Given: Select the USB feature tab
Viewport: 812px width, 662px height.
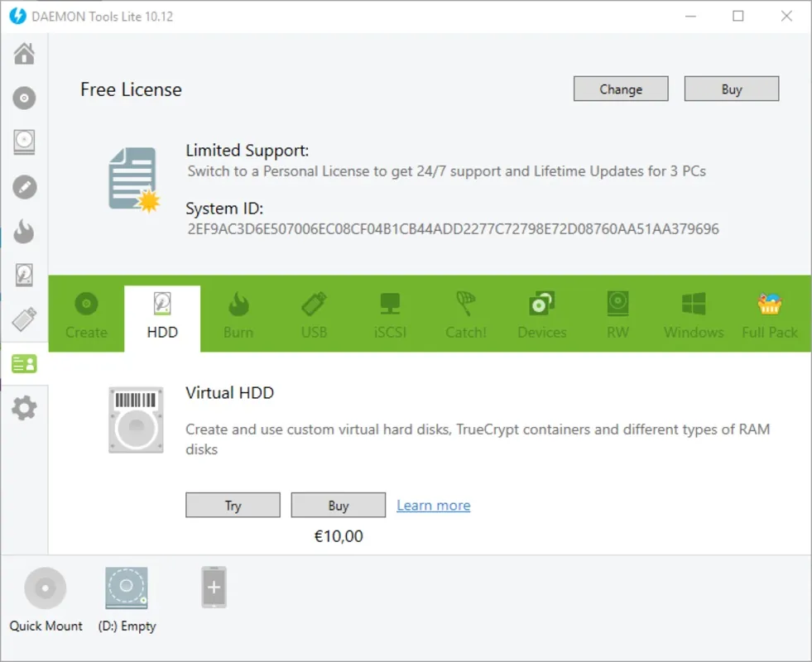Looking at the screenshot, I should 315,316.
